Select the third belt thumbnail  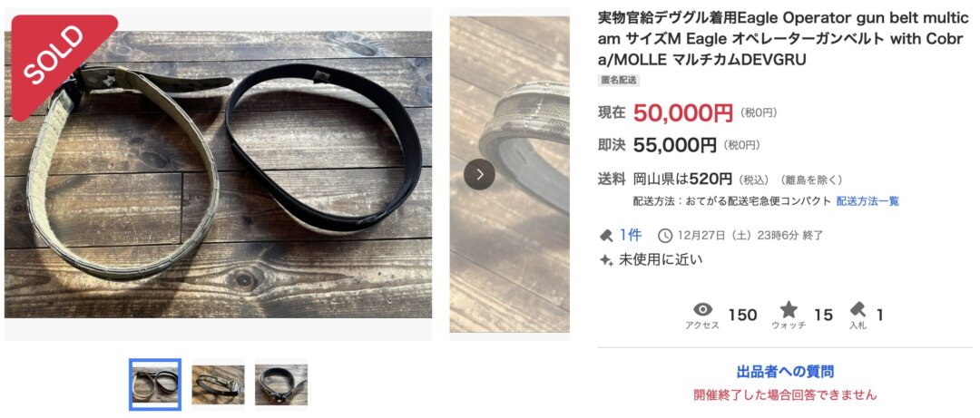pyautogui.click(x=281, y=384)
